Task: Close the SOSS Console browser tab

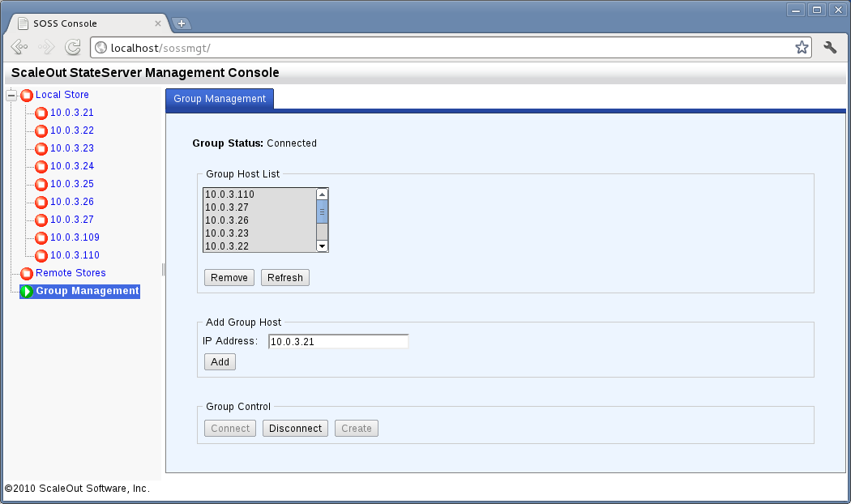Action: 158,23
